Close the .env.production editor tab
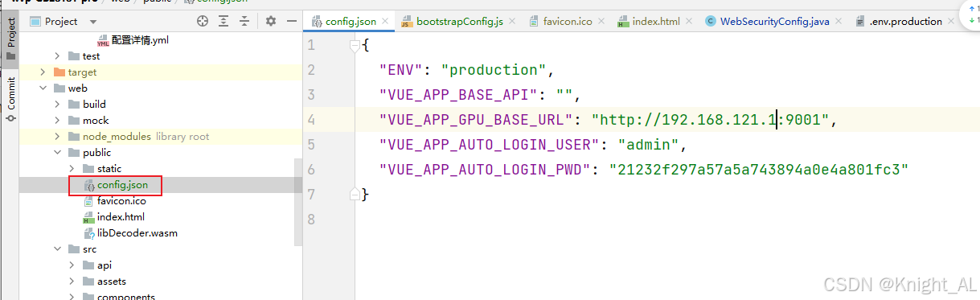The height and width of the screenshot is (300, 980). click(x=950, y=22)
